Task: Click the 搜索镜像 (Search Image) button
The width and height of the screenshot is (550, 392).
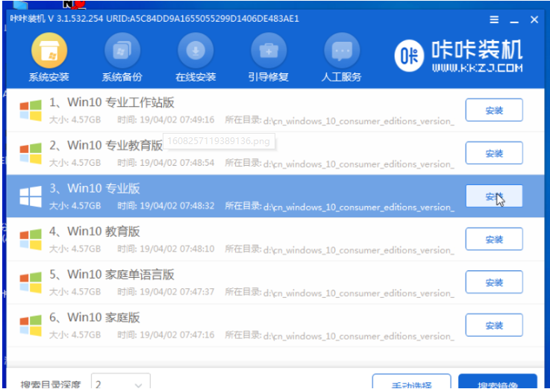Action: click(x=497, y=384)
